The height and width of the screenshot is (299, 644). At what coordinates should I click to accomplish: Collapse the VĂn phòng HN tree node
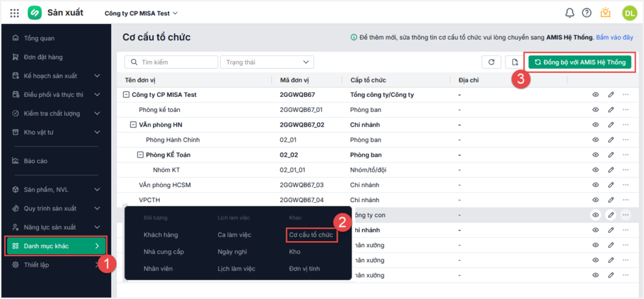[133, 125]
